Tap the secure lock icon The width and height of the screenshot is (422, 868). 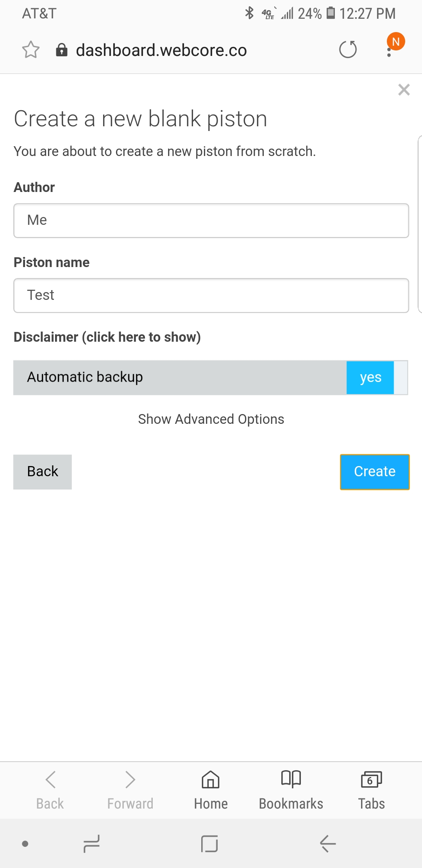coord(62,50)
